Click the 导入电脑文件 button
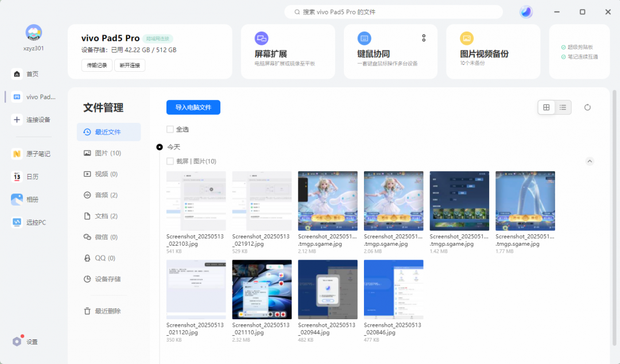Screen dimensions: 620x364 point(193,107)
